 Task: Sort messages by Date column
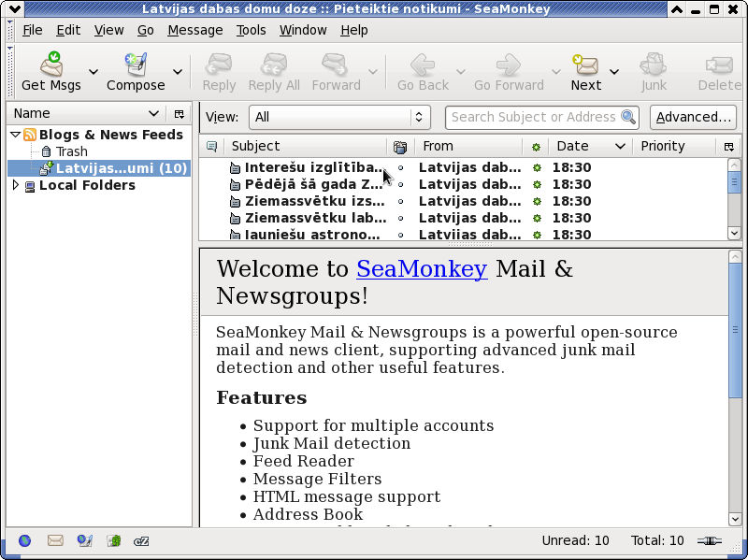(590, 146)
